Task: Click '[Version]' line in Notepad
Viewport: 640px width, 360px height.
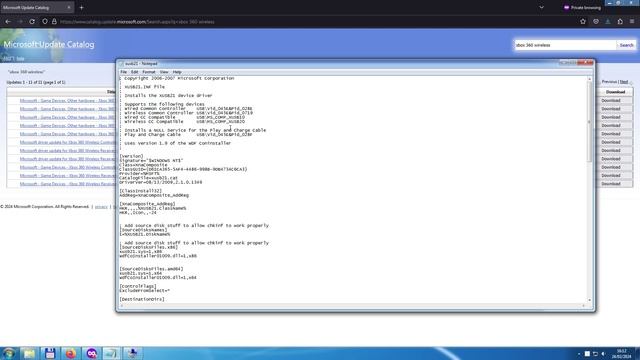Action: [131, 156]
